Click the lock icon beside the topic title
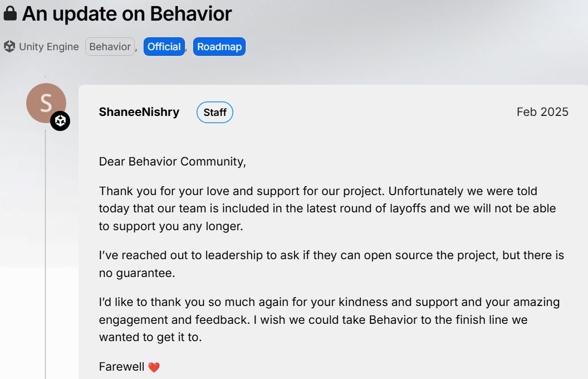Screen dimensions: 588x379 point(10,14)
